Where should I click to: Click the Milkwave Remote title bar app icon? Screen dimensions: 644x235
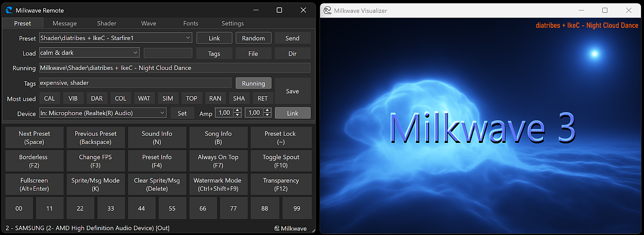tap(9, 10)
